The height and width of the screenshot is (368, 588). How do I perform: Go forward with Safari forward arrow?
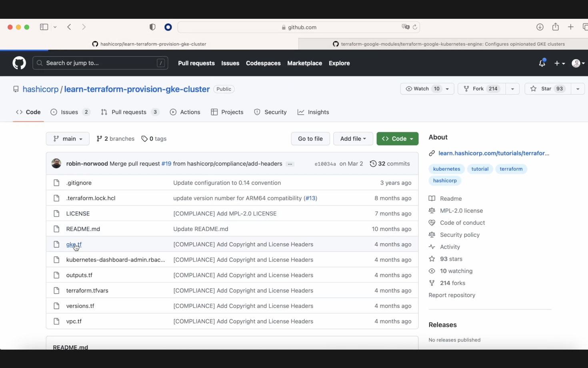[84, 27]
